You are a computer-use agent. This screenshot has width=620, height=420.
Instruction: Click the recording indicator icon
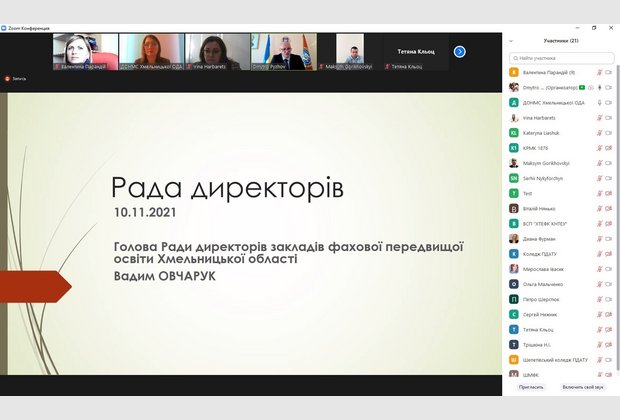tap(8, 78)
